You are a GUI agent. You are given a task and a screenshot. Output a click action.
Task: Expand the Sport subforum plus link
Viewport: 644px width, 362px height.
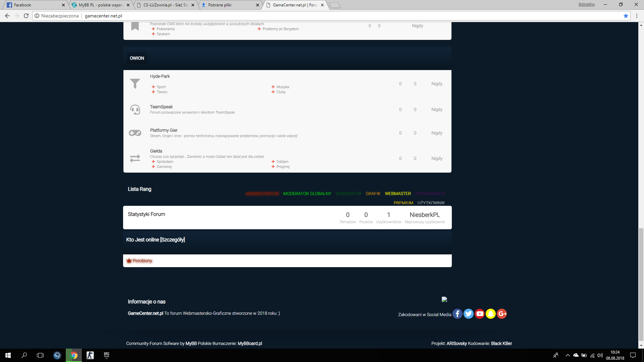[x=159, y=87]
